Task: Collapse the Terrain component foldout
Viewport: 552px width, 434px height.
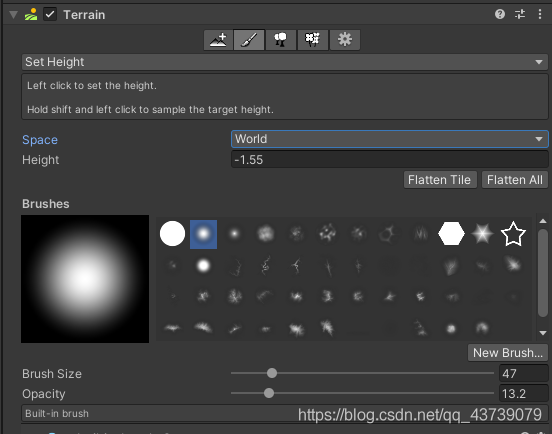Action: (x=13, y=15)
